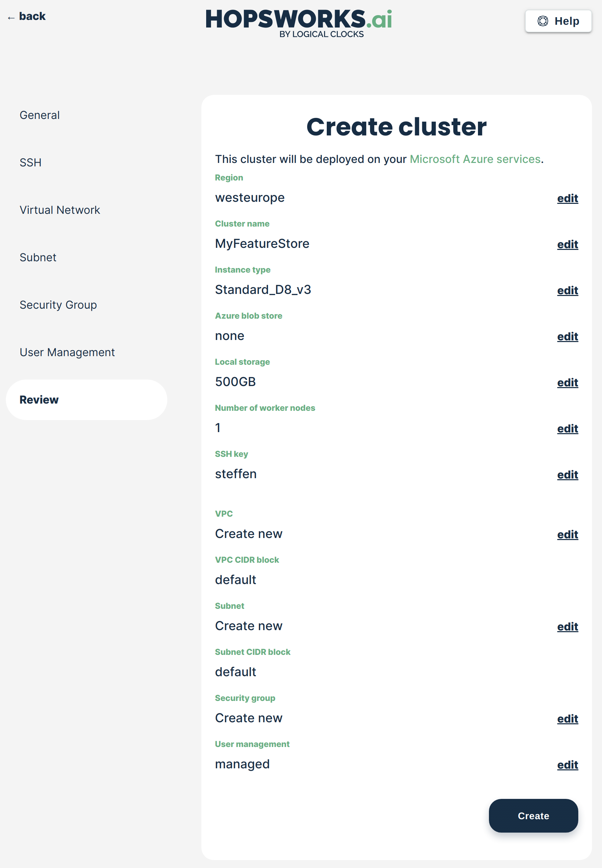The image size is (602, 868).
Task: Edit the SSH key steffen
Action: tap(567, 474)
